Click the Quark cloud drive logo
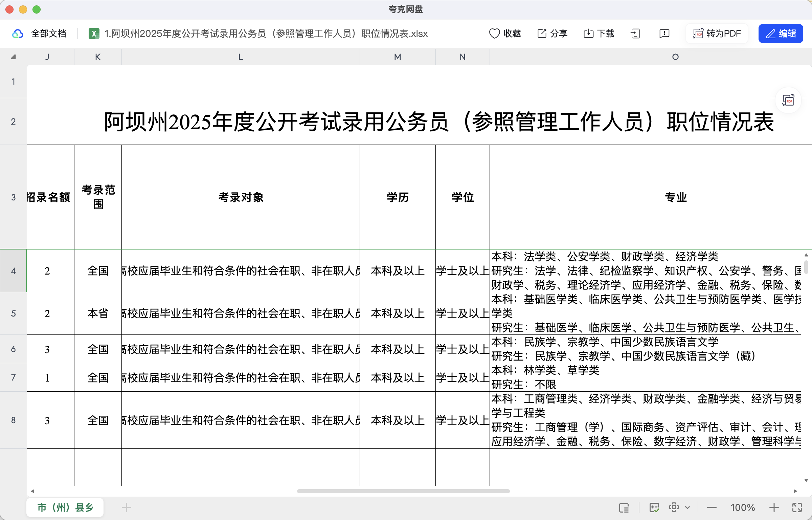812x520 pixels. coord(17,33)
